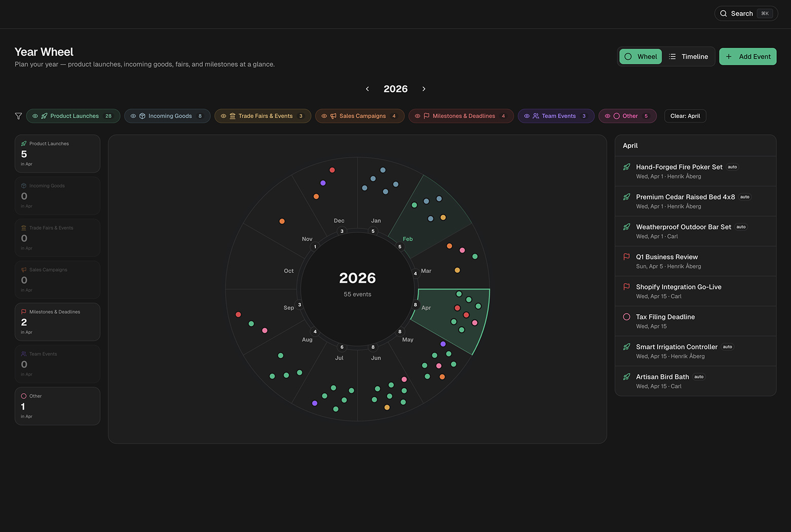791x532 pixels.
Task: Click the magnifying glass in the search bar
Action: (724, 13)
